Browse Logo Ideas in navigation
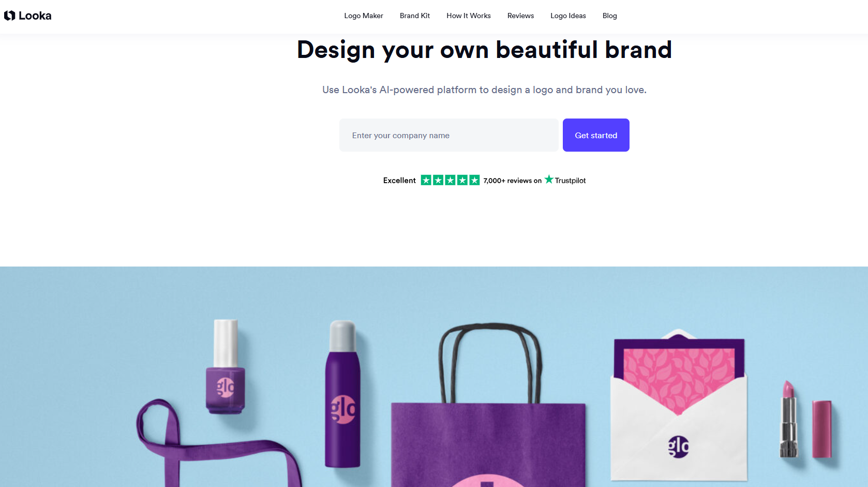The image size is (868, 487). point(568,16)
